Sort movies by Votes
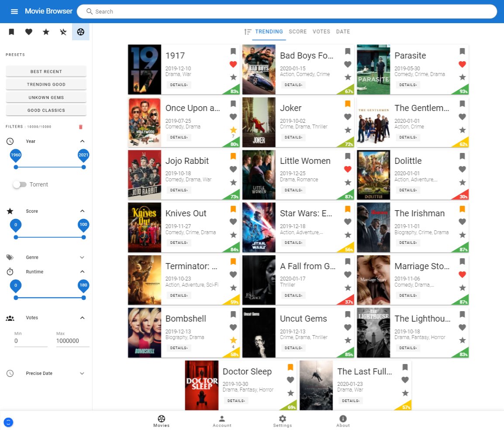Screen dimensions: 504x430 click(321, 31)
